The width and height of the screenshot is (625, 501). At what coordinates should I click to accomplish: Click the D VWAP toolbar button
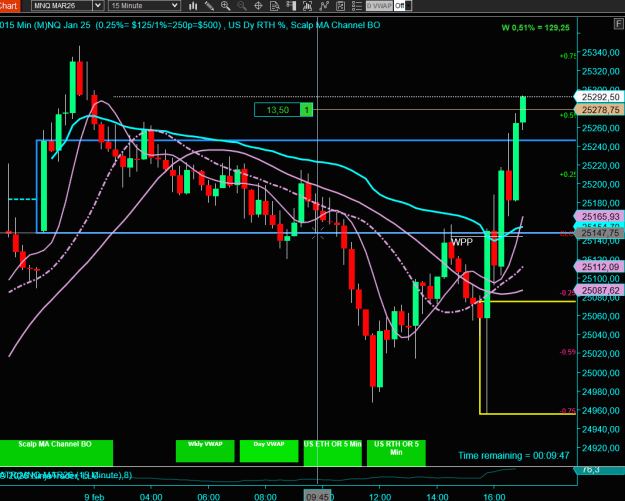[379, 6]
